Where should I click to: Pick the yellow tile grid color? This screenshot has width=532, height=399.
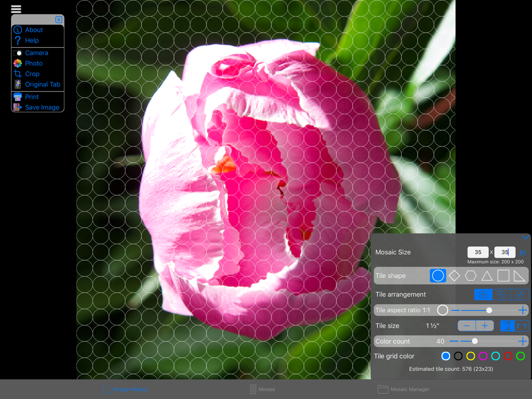pos(471,356)
